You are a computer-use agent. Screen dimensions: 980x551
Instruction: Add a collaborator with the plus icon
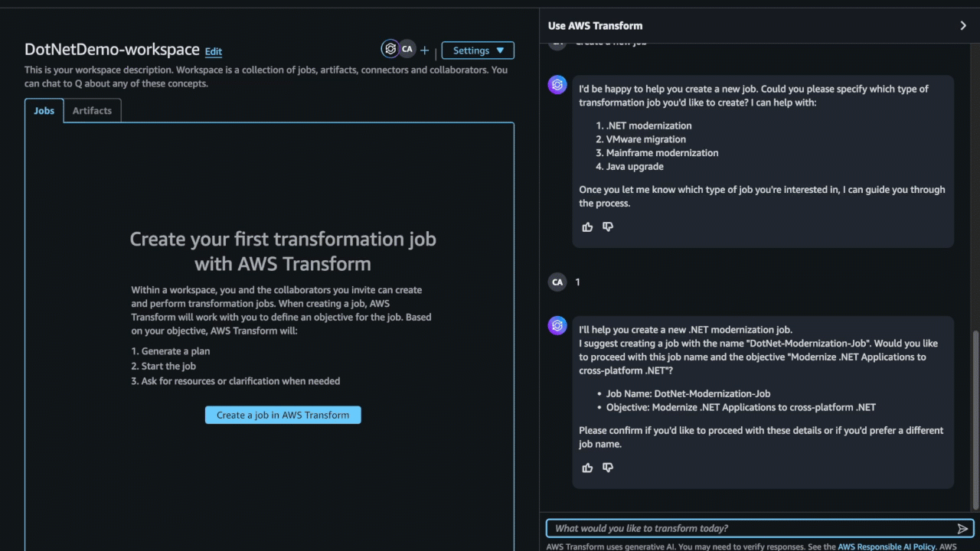point(425,51)
